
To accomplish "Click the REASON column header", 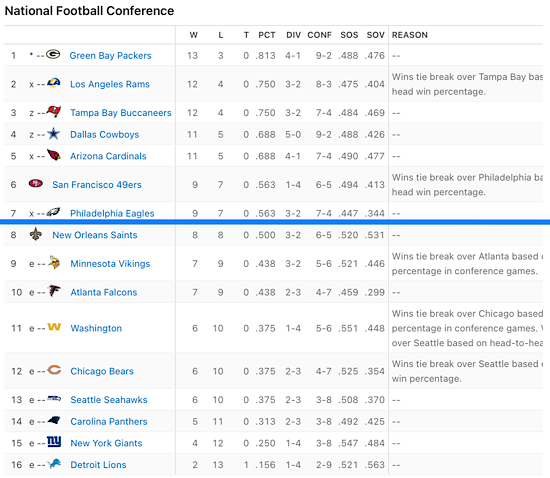I will 410,35.
